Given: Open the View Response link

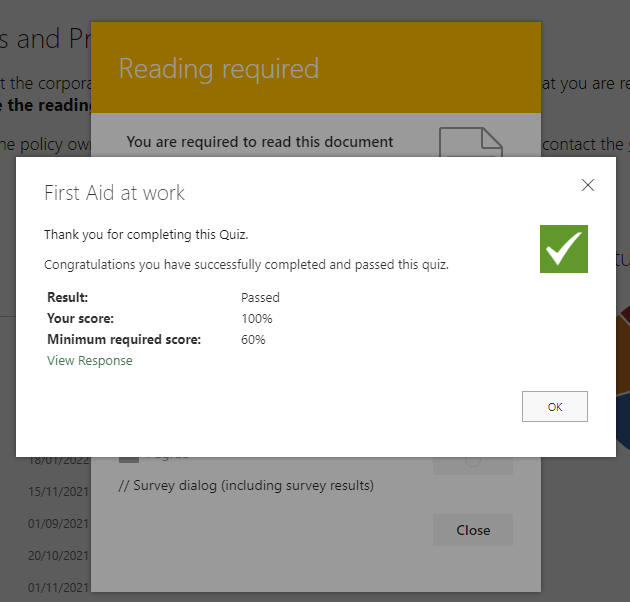Looking at the screenshot, I should (90, 361).
